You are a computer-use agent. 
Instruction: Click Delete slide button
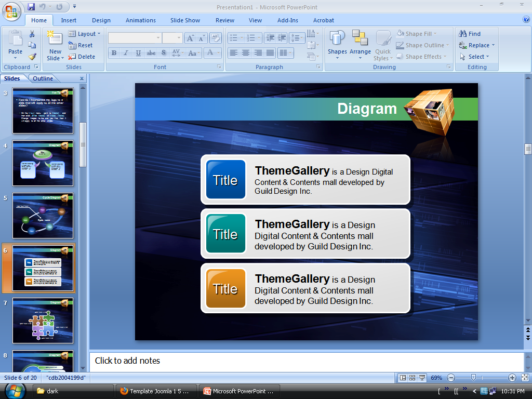(82, 57)
